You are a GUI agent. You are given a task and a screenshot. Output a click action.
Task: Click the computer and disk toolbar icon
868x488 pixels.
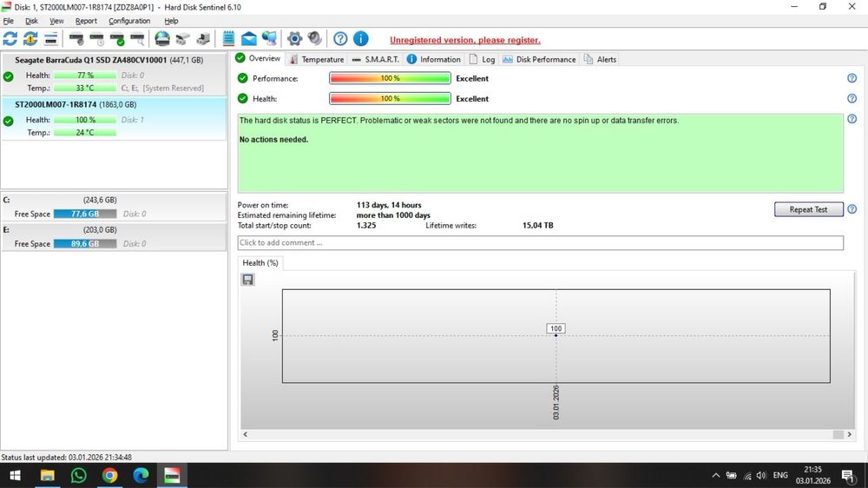coord(203,39)
